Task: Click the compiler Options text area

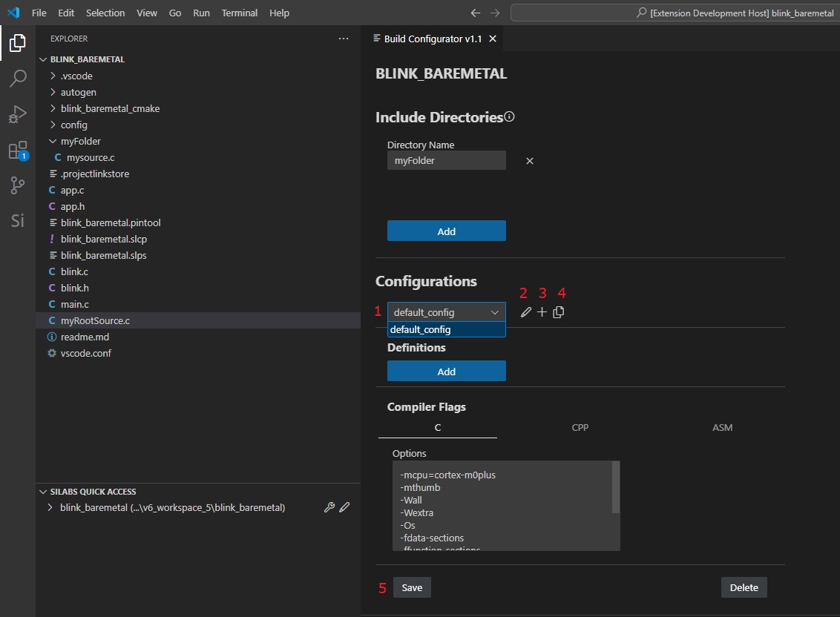Action: tap(502, 506)
